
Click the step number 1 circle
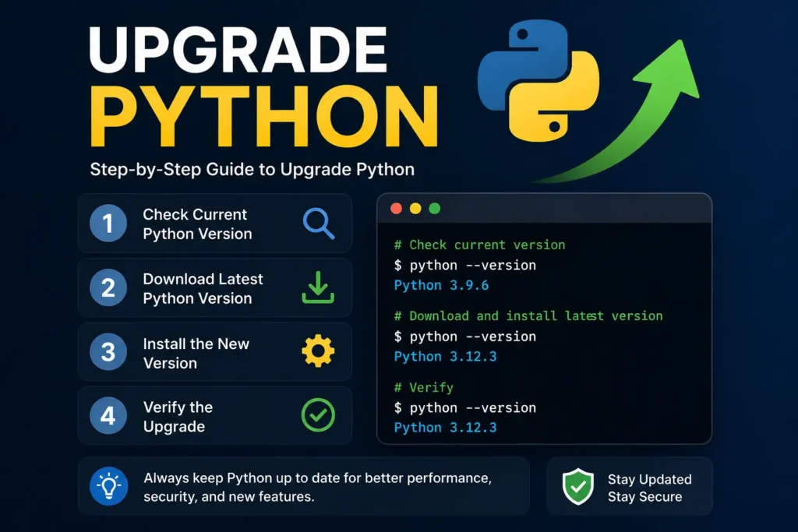[108, 224]
